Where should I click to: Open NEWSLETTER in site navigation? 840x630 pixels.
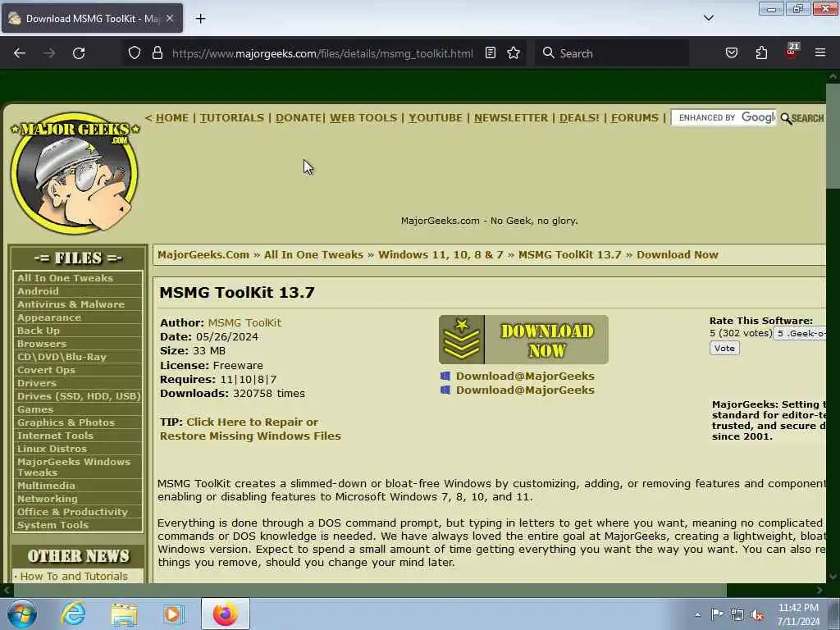coord(511,118)
